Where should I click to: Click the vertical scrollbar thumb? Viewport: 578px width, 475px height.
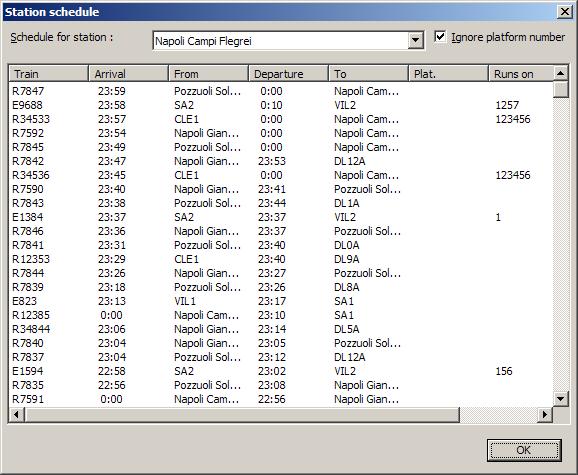coord(561,90)
